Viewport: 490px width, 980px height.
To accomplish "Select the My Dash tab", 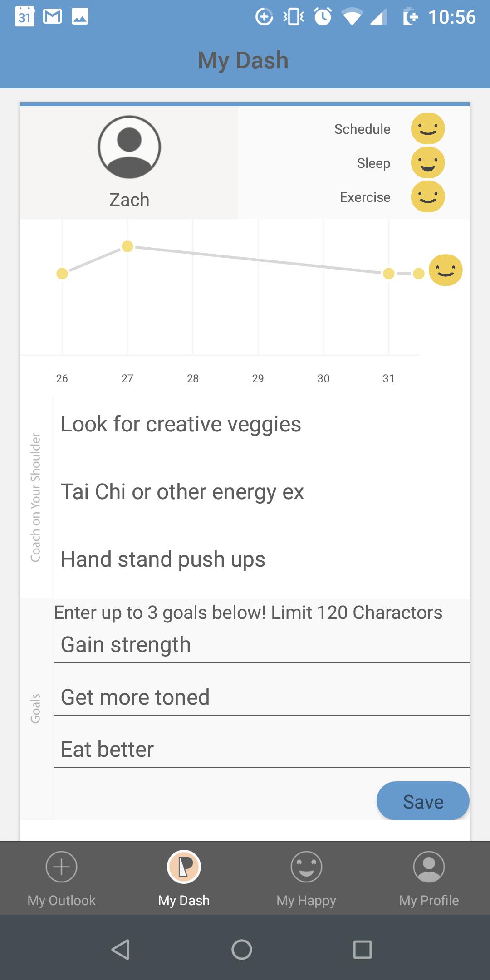I will tap(184, 878).
